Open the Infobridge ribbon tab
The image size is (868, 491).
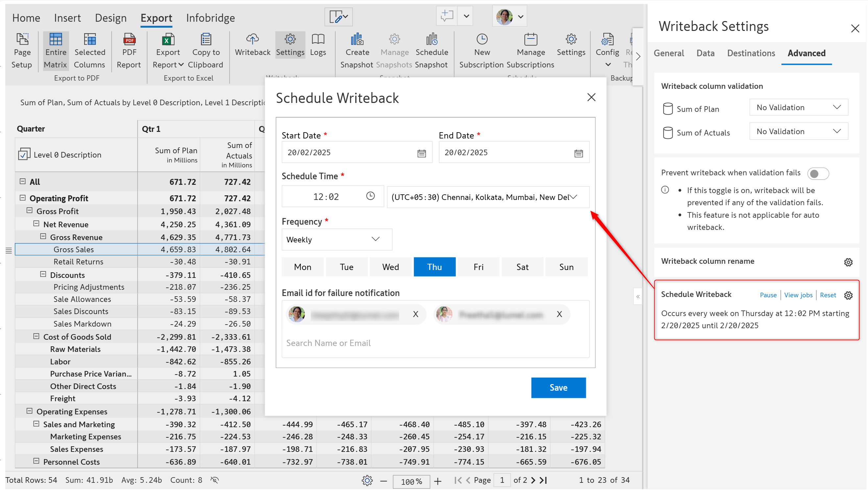(x=210, y=18)
